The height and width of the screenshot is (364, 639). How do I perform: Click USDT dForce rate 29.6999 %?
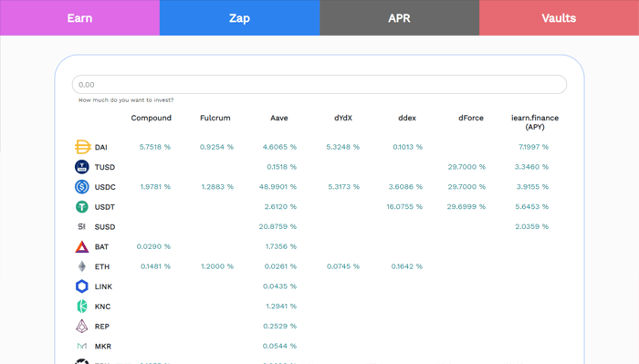click(466, 207)
